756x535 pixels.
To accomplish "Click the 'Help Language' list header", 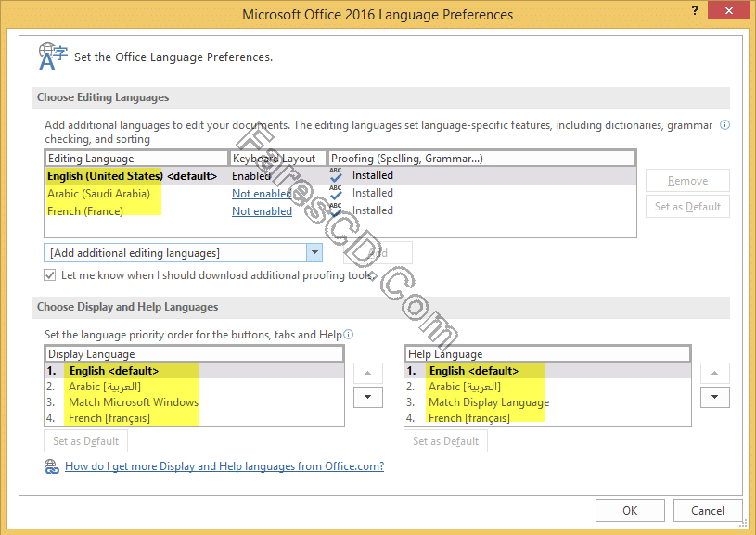I will pos(547,354).
